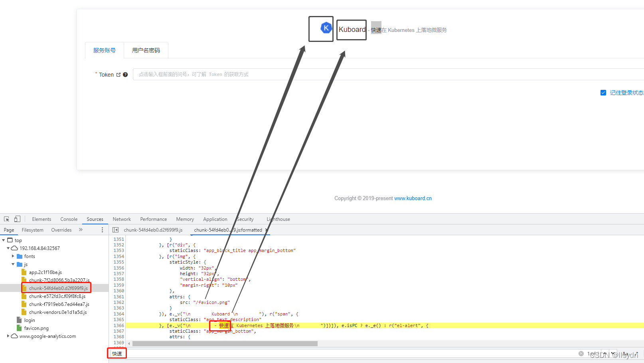Open favicon.png in file tree
The width and height of the screenshot is (644, 363).
pyautogui.click(x=36, y=328)
